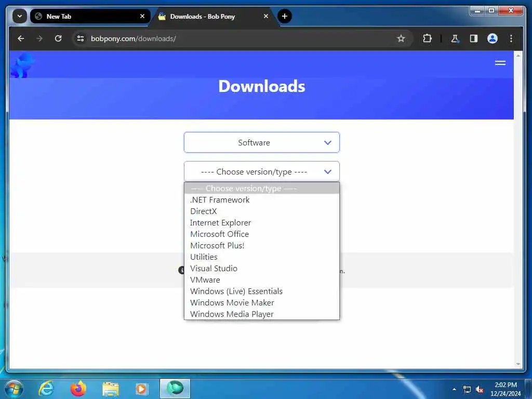The image size is (532, 399).
Task: Pick Visual Studio option
Action: [x=262, y=269]
